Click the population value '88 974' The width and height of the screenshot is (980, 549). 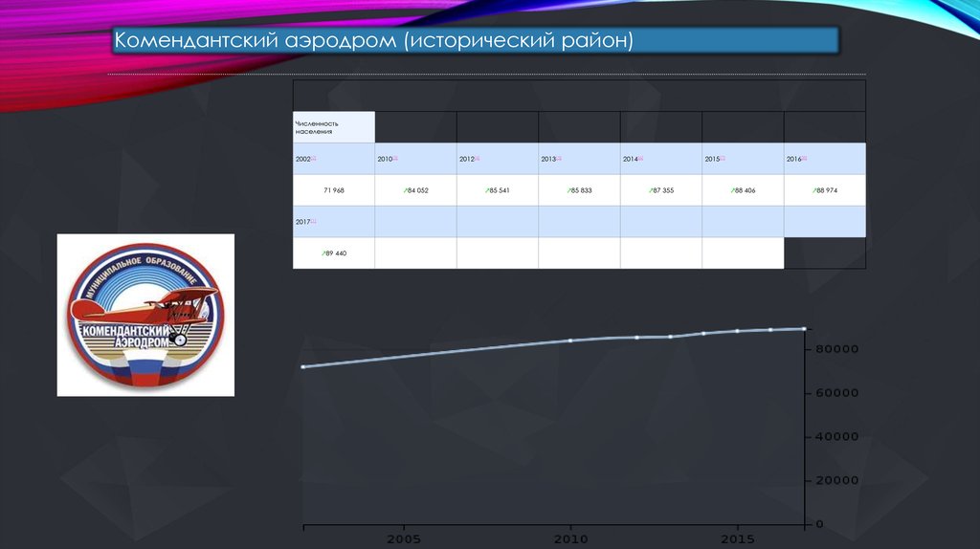[x=827, y=190]
